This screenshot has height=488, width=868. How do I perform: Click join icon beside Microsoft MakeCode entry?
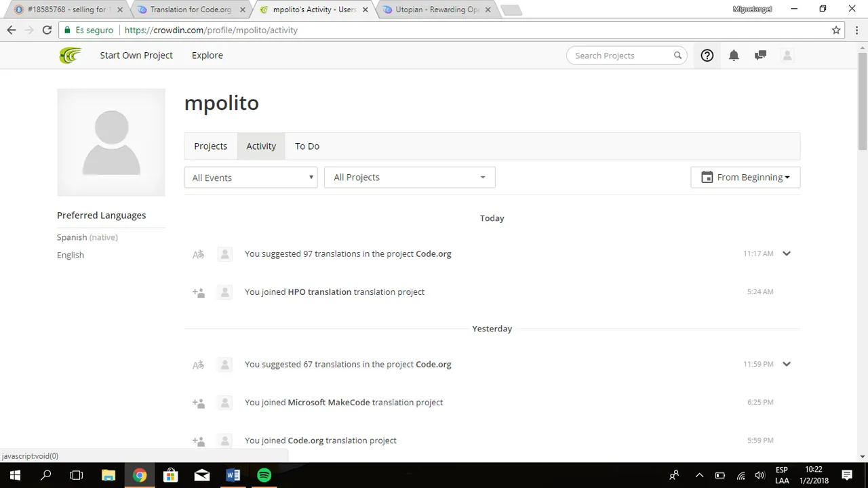point(198,403)
